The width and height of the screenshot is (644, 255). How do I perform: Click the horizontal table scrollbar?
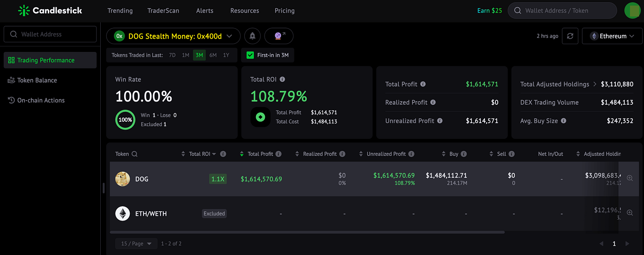[x=307, y=232]
